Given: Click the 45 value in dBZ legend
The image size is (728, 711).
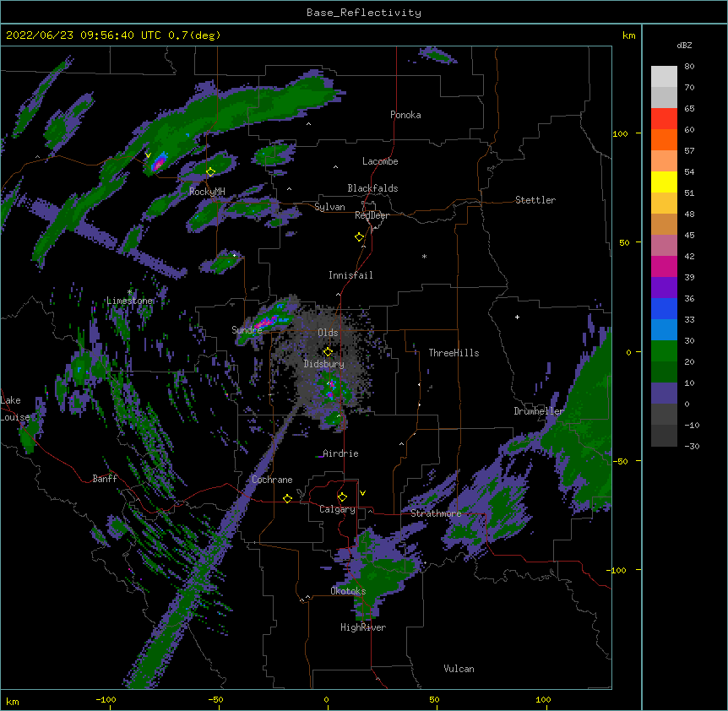Looking at the screenshot, I should [x=689, y=235].
